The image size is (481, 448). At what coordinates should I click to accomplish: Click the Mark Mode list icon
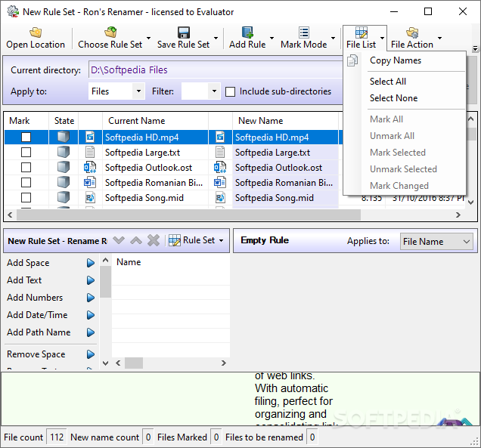[x=304, y=32]
